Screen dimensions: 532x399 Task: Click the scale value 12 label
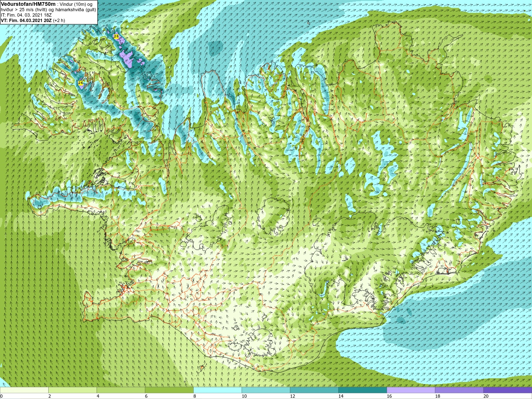coord(293,396)
